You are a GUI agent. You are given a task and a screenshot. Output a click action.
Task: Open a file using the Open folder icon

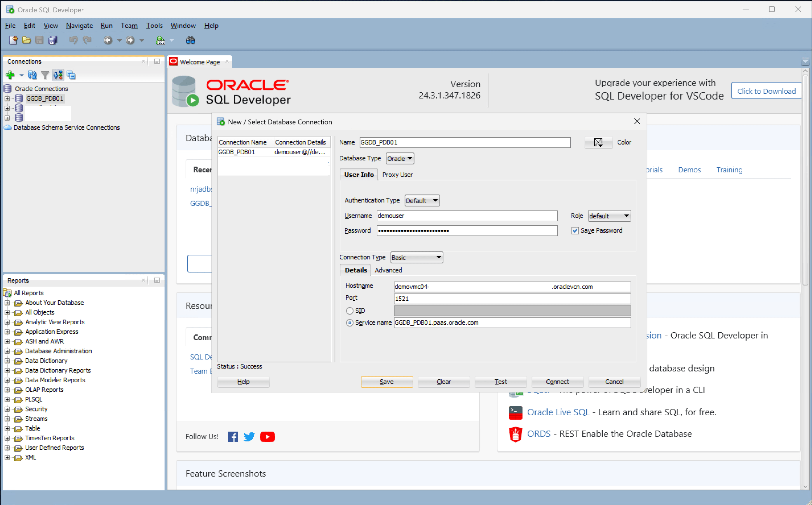click(x=26, y=40)
